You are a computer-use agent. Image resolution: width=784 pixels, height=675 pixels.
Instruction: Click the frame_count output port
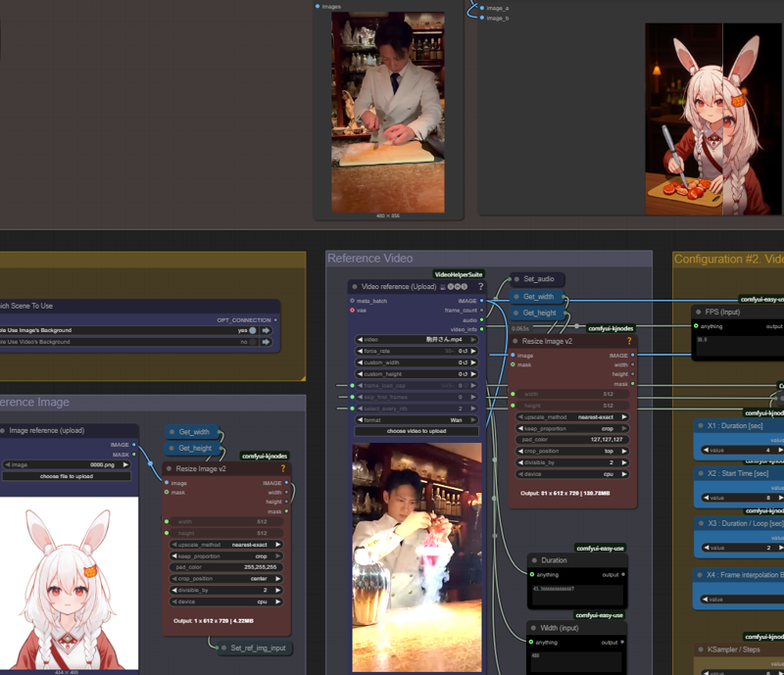pos(481,311)
